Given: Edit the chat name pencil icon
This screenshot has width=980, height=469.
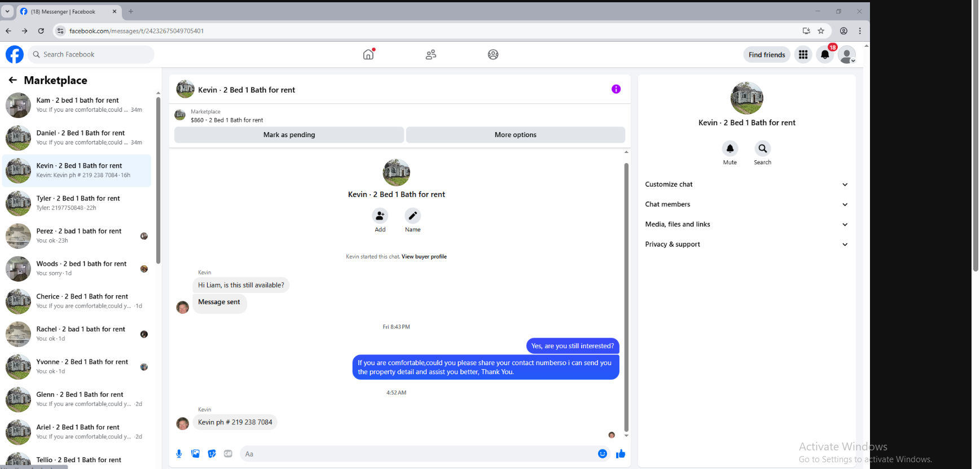Looking at the screenshot, I should [x=413, y=216].
